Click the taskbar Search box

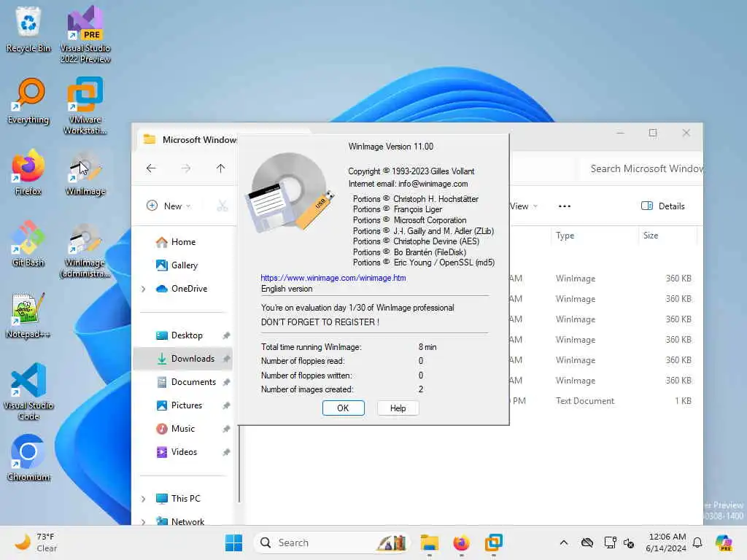pos(333,542)
